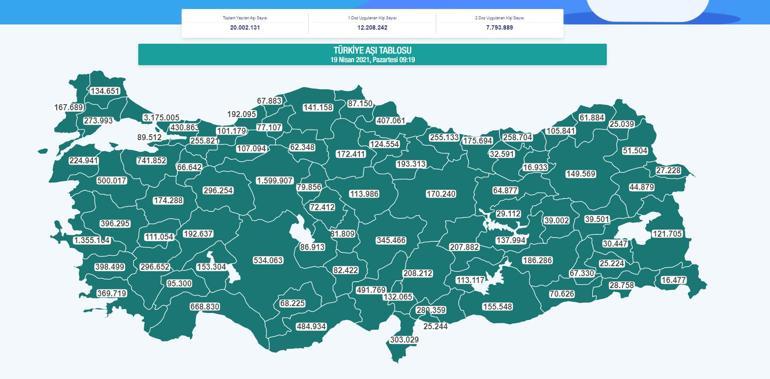This screenshot has width=770, height=379.
Task: Click the 174.288 map label
Action: click(x=168, y=200)
